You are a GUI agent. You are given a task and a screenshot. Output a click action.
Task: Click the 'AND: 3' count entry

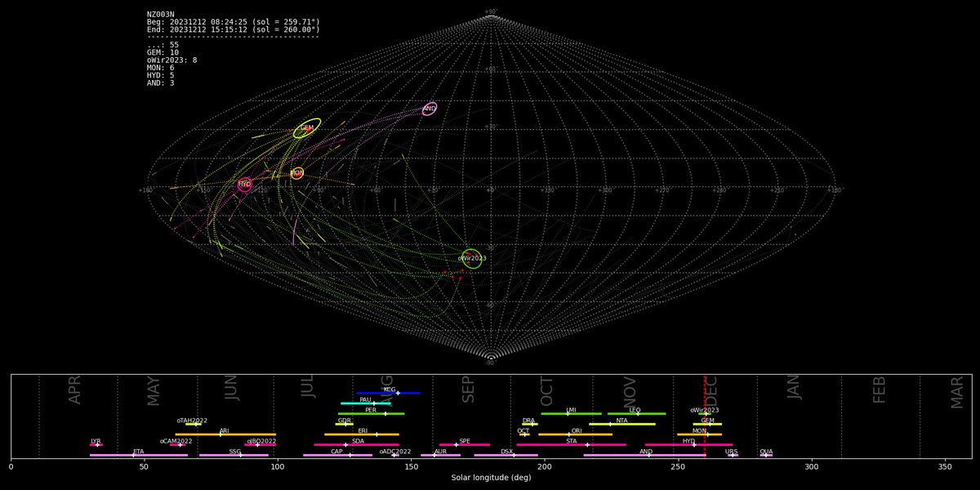point(160,82)
